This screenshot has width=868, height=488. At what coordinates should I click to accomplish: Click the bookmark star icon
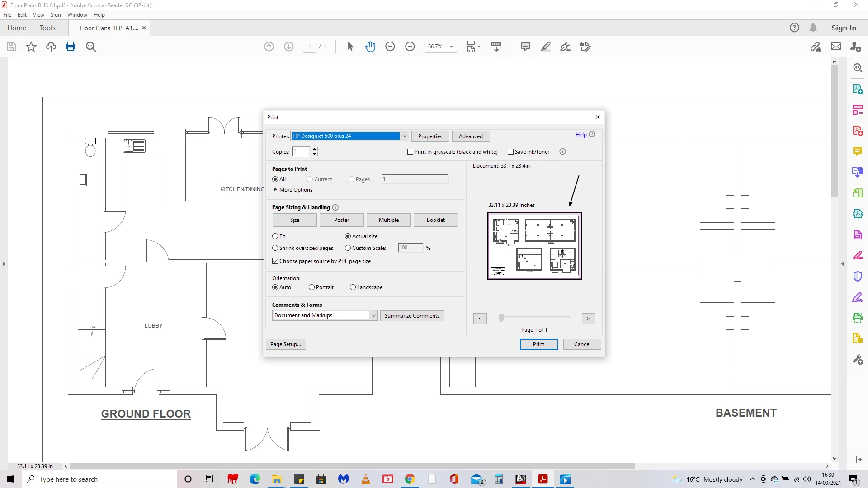31,47
